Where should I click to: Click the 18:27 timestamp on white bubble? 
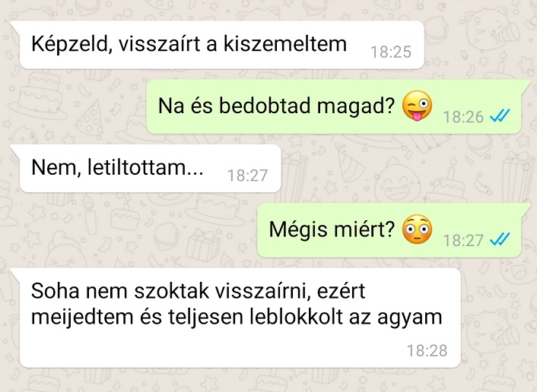pyautogui.click(x=247, y=175)
